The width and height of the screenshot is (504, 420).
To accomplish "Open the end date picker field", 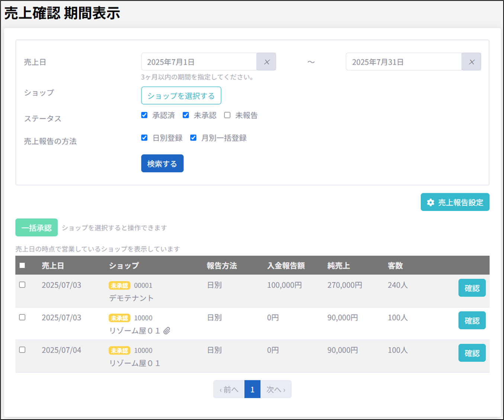I will click(404, 62).
